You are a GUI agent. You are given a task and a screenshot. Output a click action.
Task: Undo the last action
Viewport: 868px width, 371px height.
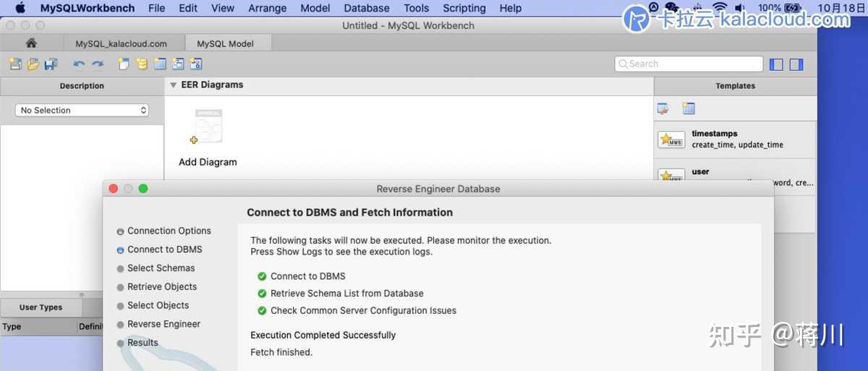click(x=79, y=64)
